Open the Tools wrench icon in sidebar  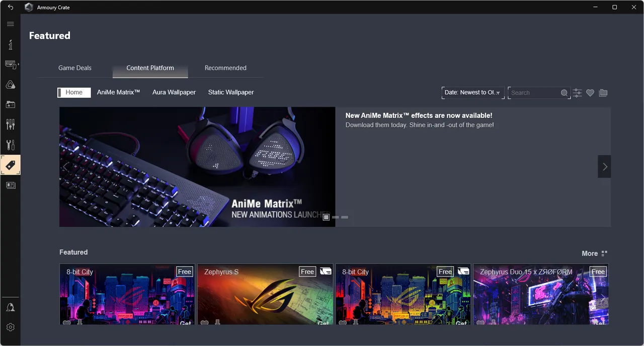tap(11, 145)
